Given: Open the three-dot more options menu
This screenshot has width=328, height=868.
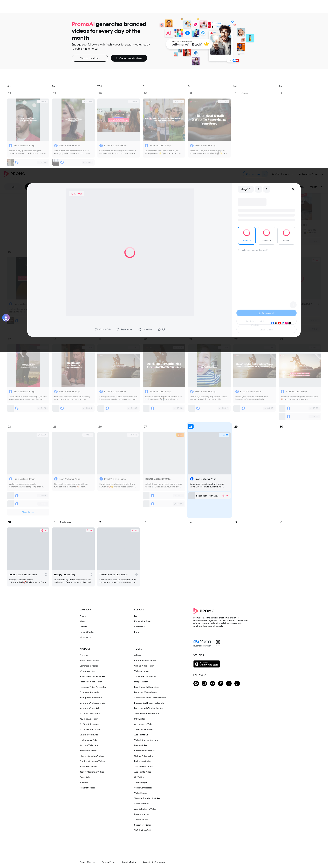Looking at the screenshot, I should point(293,305).
